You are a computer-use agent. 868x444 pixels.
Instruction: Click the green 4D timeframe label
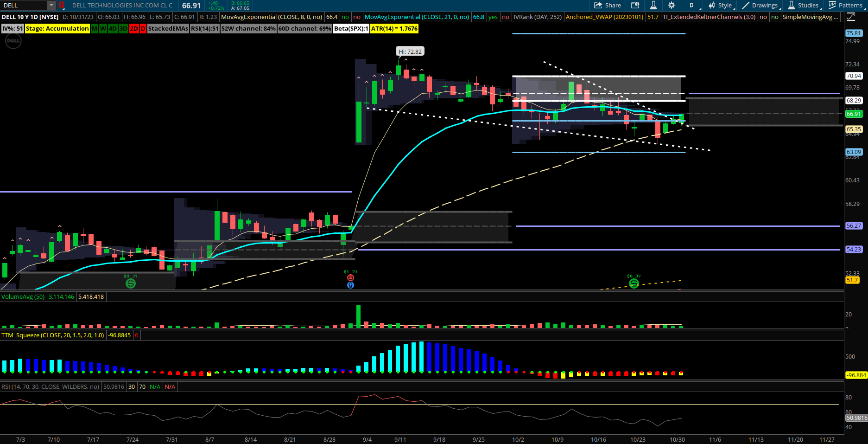(113, 29)
